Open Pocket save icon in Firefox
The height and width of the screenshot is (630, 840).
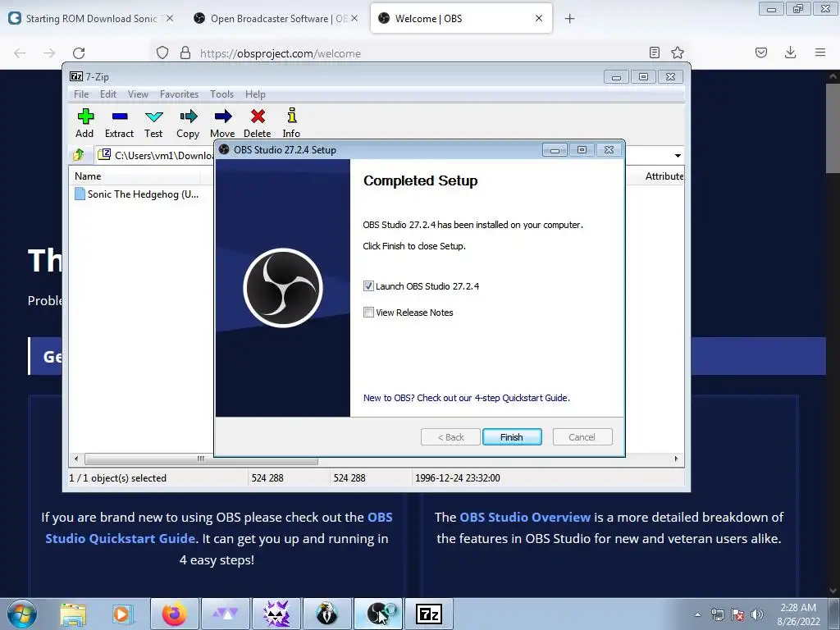click(x=761, y=52)
